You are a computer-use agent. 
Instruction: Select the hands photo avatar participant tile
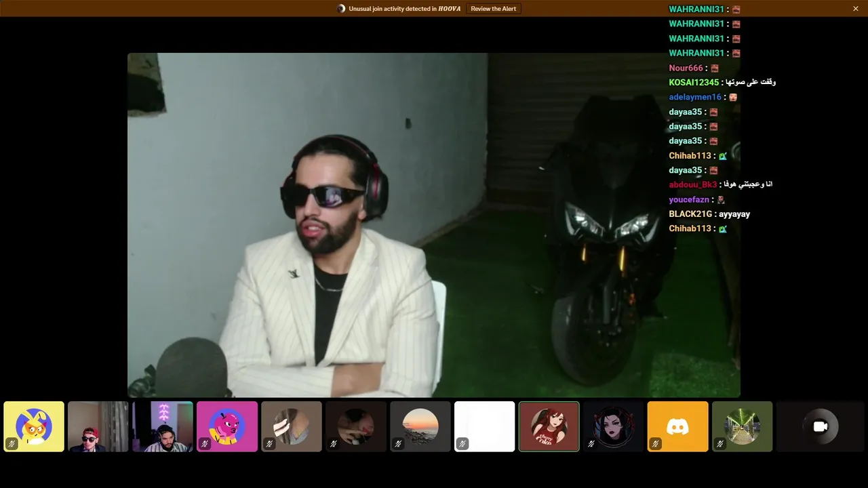pyautogui.click(x=292, y=426)
